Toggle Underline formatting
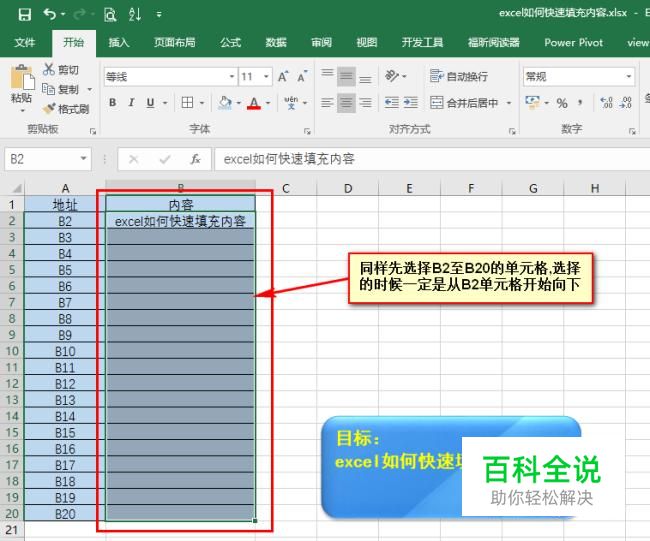The image size is (650, 541). coord(150,102)
